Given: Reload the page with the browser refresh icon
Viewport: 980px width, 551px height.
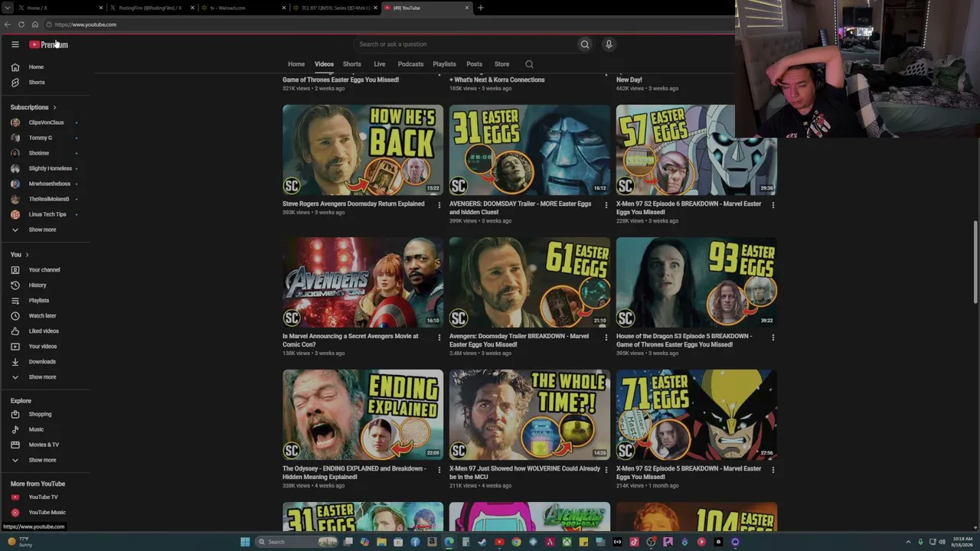Looking at the screenshot, I should [x=21, y=24].
